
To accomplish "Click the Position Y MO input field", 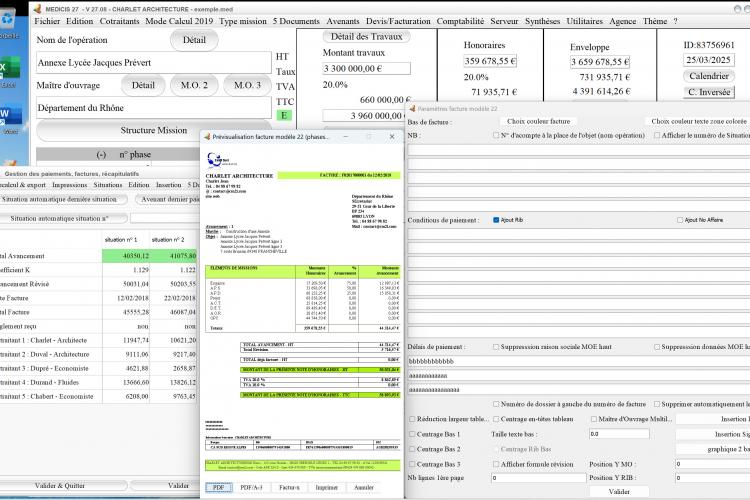I will (x=712, y=464).
